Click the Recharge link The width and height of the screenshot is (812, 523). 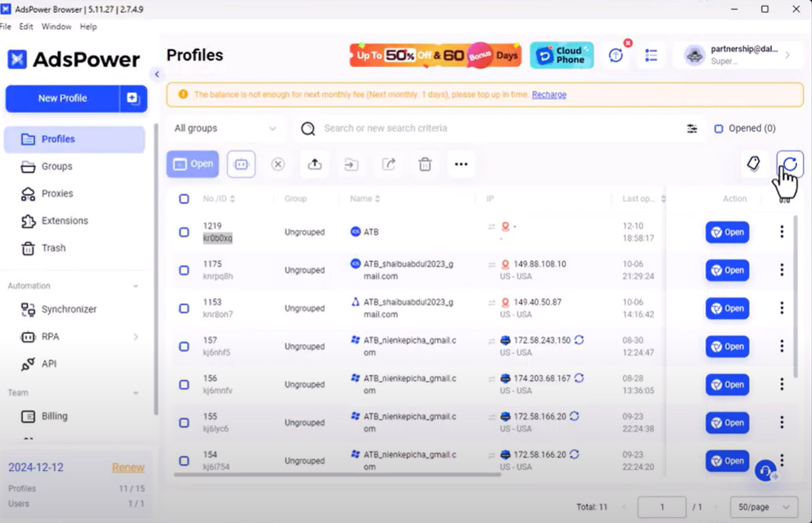549,95
